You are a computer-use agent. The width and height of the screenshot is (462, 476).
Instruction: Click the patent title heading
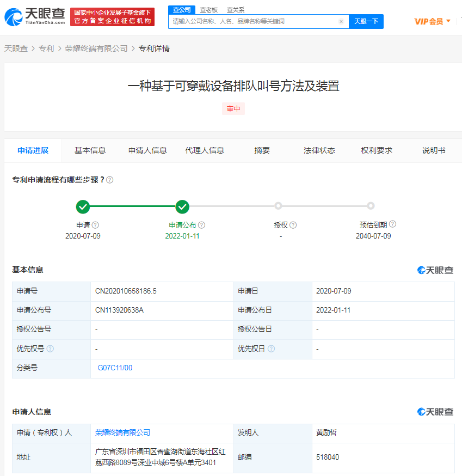[x=233, y=86]
